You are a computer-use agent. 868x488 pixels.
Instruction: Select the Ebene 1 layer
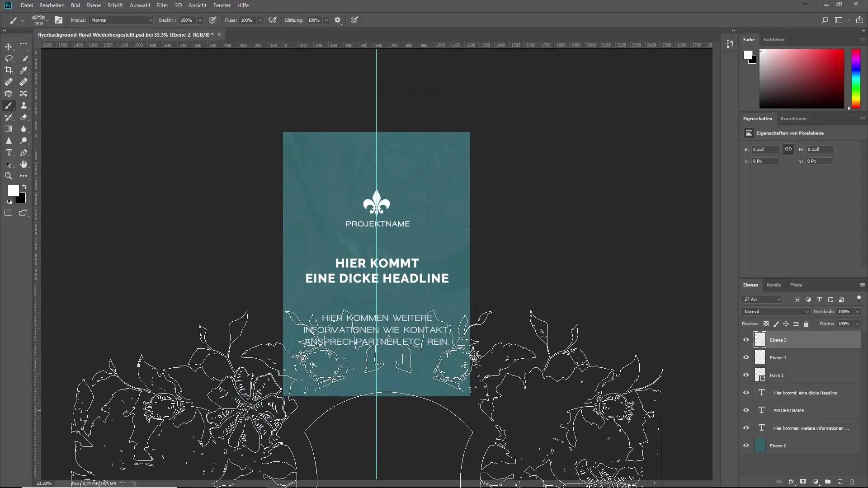point(807,357)
